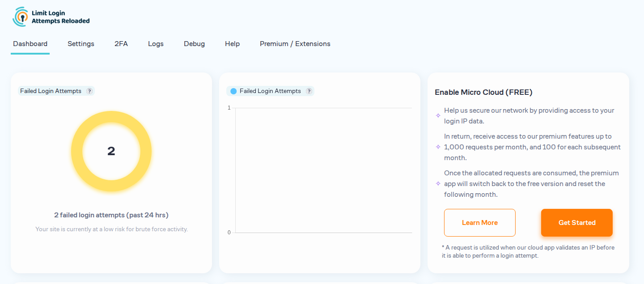Open the Premium / Extensions tab
Viewport: 644px width, 284px height.
295,44
